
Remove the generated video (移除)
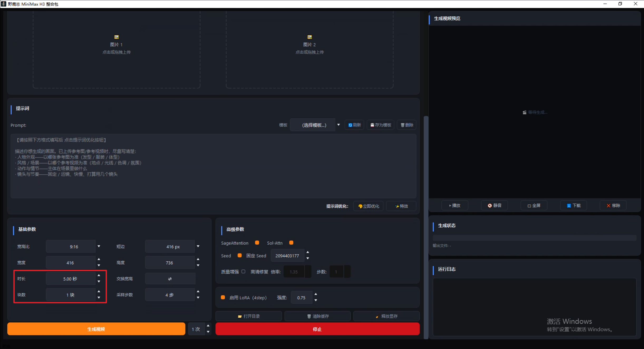(613, 205)
